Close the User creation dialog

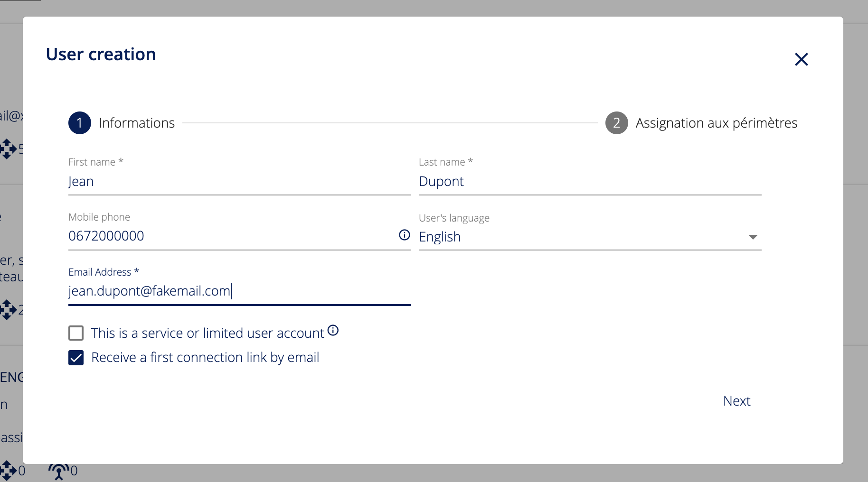pyautogui.click(x=801, y=59)
